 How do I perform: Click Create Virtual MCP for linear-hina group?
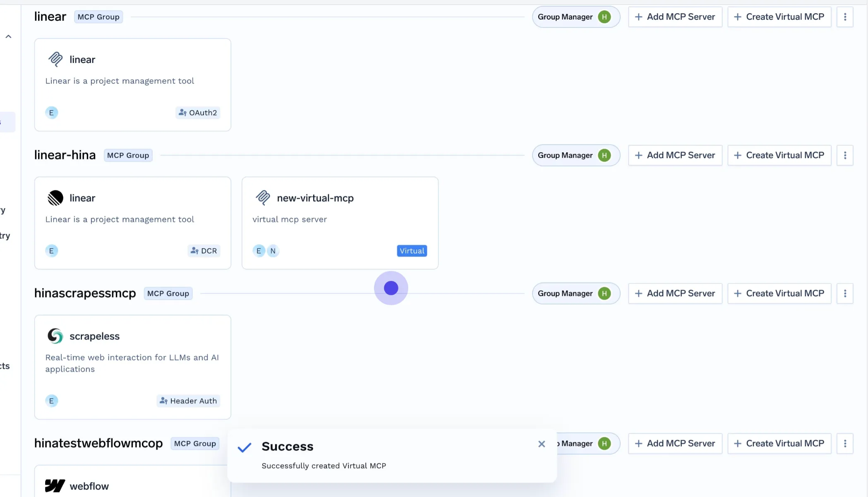point(779,155)
